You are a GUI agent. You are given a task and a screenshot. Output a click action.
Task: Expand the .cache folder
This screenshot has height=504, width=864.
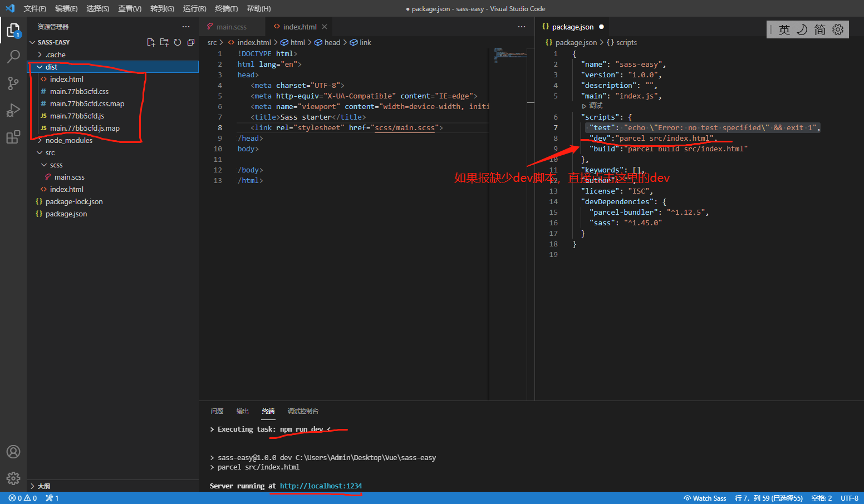(55, 55)
